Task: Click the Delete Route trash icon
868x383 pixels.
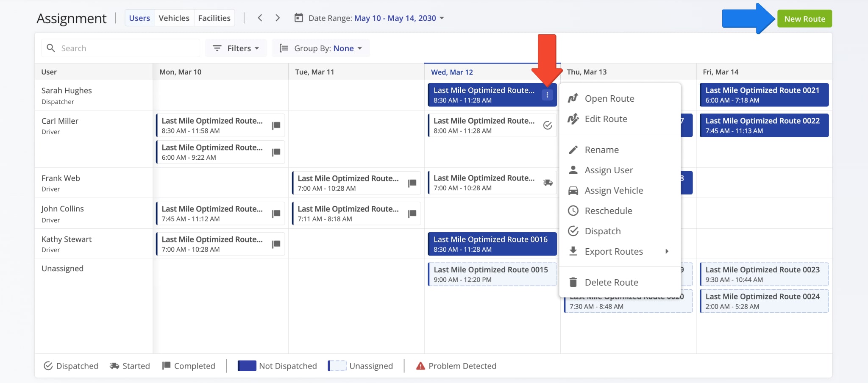Action: click(x=573, y=282)
